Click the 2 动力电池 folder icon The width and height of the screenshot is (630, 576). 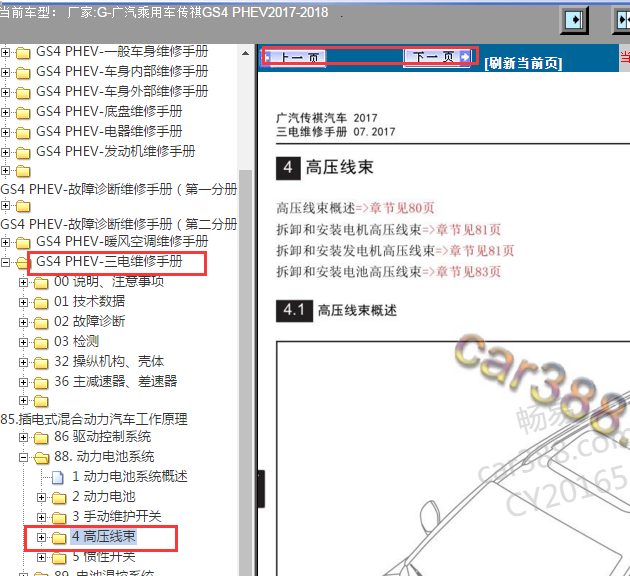59,498
